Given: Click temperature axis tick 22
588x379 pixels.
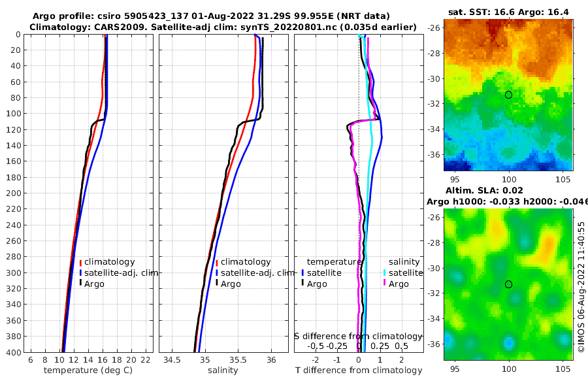Looking at the screenshot, I should (145, 360).
